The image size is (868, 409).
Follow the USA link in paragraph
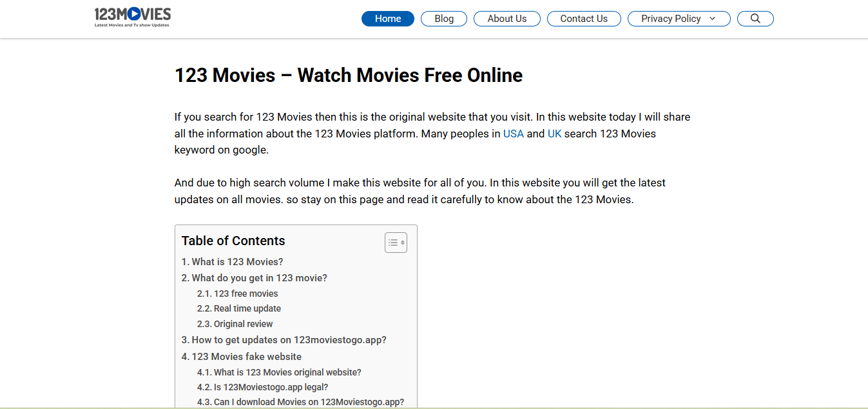pyautogui.click(x=514, y=134)
